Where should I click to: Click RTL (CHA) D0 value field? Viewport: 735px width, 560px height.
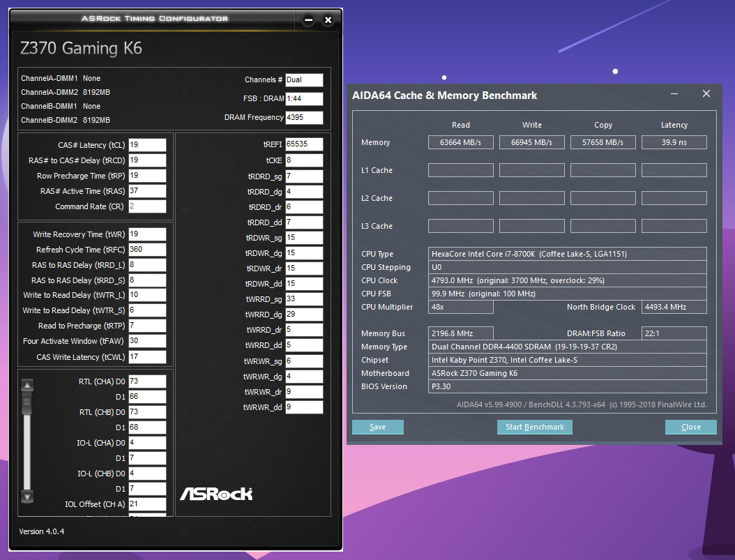point(147,381)
